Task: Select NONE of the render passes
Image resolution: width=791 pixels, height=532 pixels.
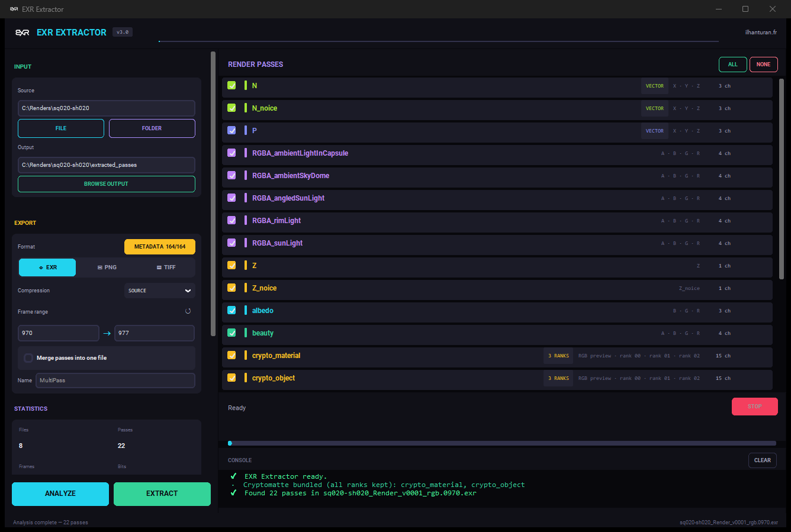Action: click(764, 65)
